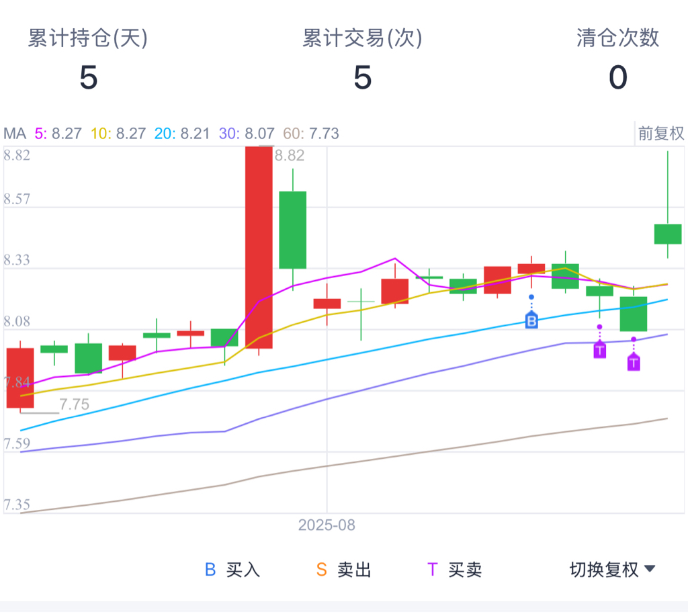Image resolution: width=688 pixels, height=616 pixels.
Task: Click the tall red candlestick at 8.82
Action: point(259,247)
